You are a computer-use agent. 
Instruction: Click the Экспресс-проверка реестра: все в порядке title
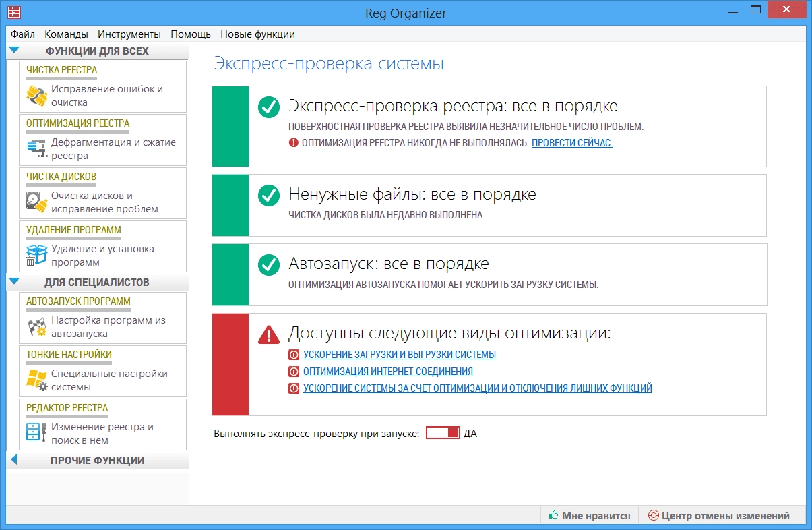pos(454,107)
